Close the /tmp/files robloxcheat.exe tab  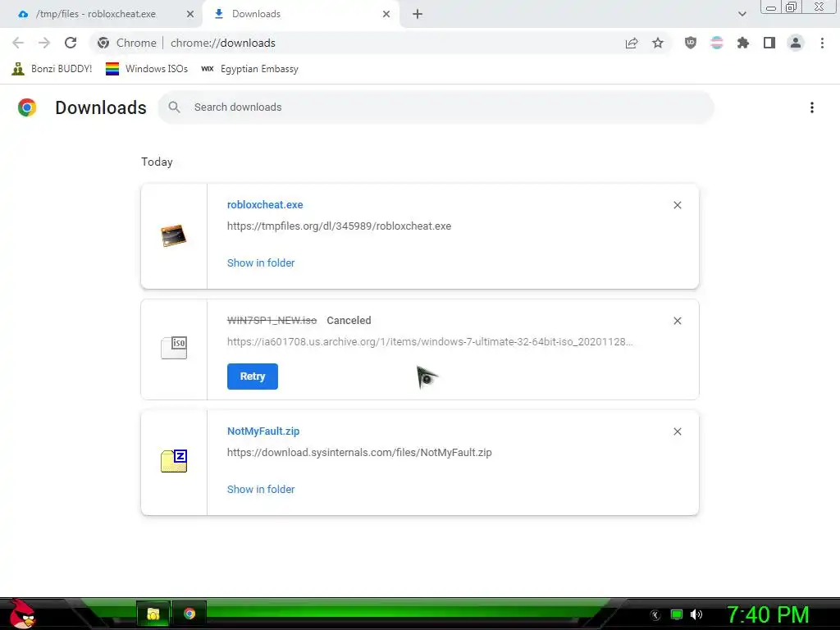tap(190, 14)
